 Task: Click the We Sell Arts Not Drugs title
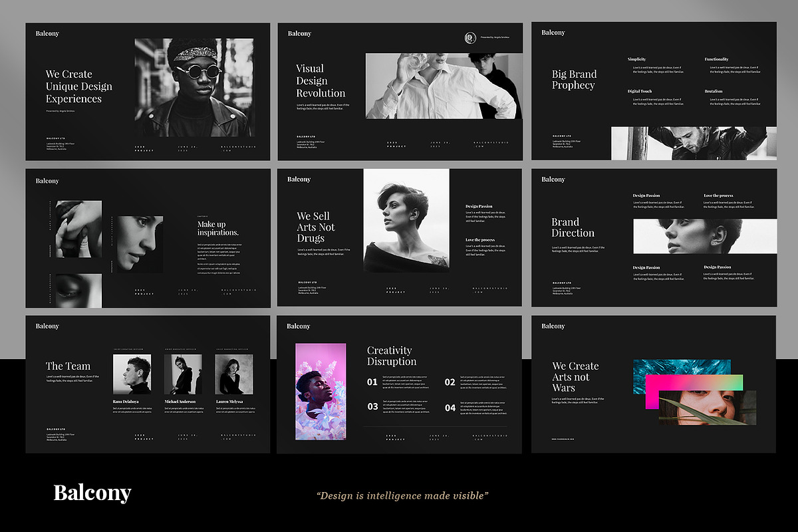click(316, 227)
